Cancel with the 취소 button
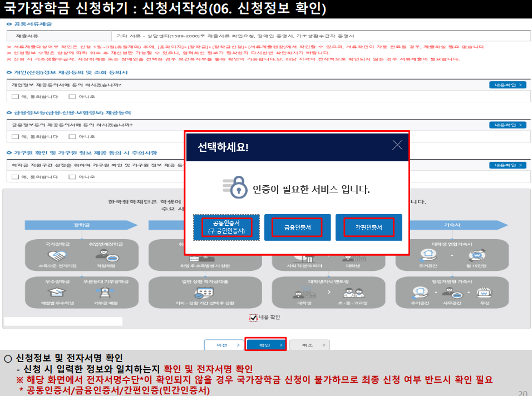Image resolution: width=532 pixels, height=396 pixels. coord(310,345)
